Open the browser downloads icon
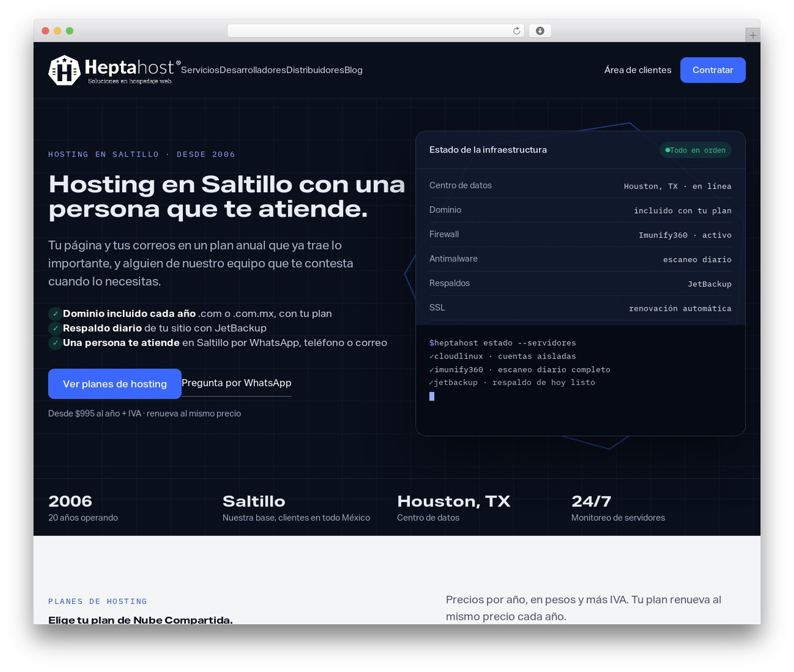The width and height of the screenshot is (794, 672). 540,31
